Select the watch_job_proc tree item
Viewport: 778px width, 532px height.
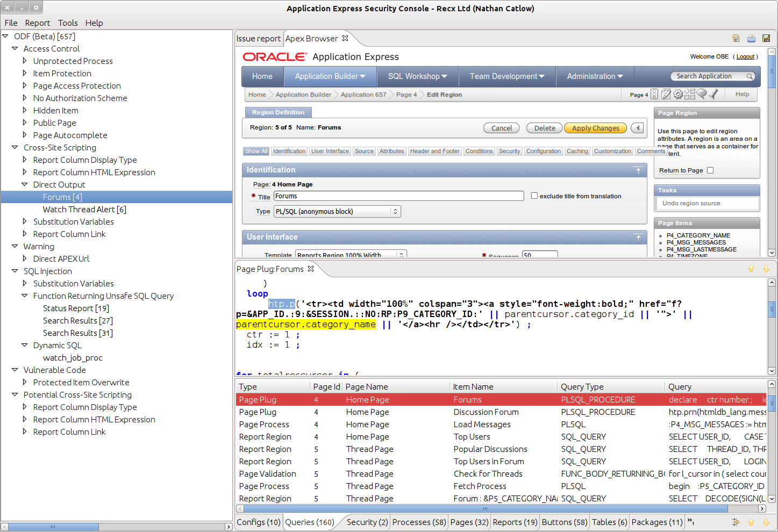[x=73, y=357]
